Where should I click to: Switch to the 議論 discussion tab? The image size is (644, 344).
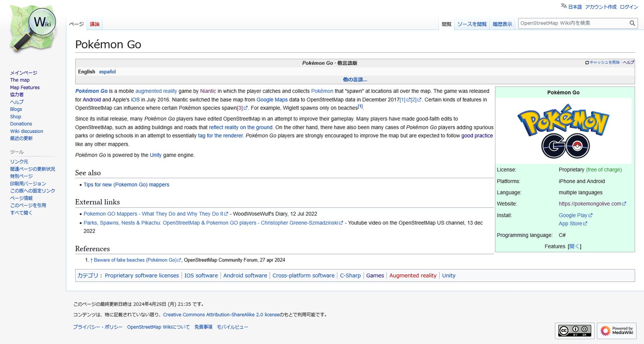tap(95, 24)
